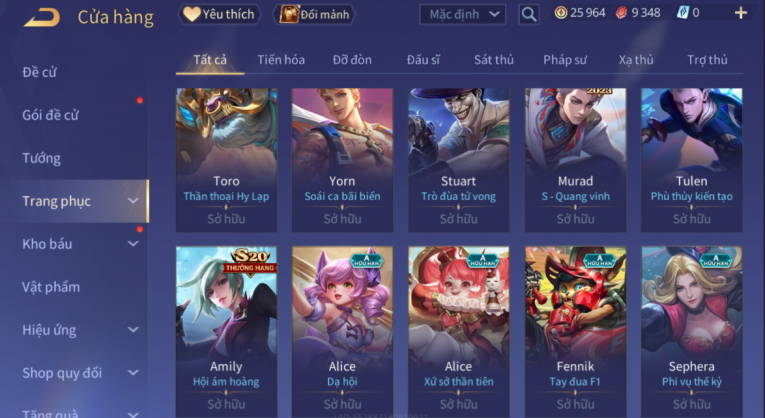Open the Mặc định sort dropdown
This screenshot has height=418, width=765.
click(x=463, y=14)
